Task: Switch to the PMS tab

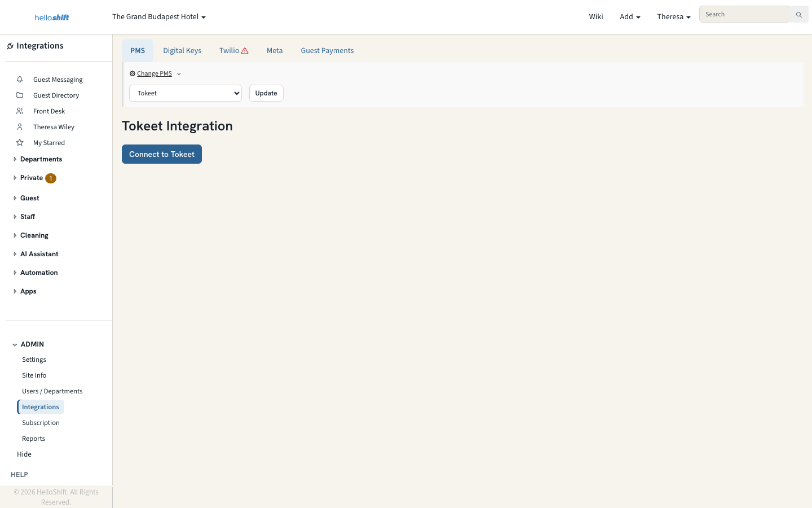Action: point(138,51)
